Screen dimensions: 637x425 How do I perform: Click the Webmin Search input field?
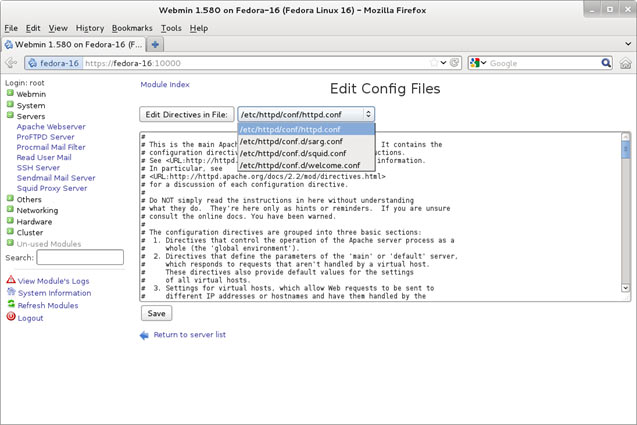coord(80,257)
